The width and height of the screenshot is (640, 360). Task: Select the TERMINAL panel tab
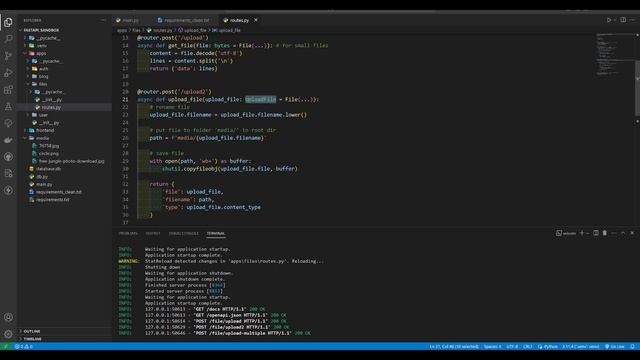[216, 233]
